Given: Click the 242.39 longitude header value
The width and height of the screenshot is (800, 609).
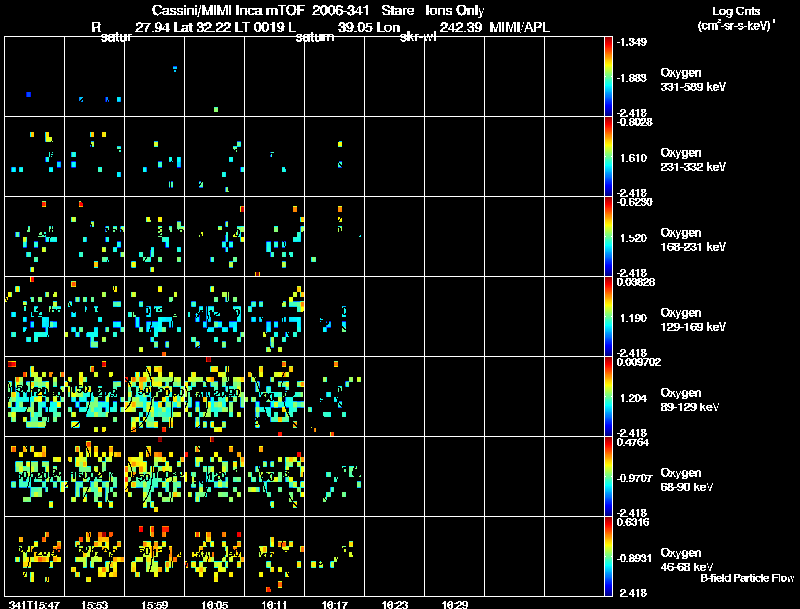Looking at the screenshot, I should pos(461,27).
